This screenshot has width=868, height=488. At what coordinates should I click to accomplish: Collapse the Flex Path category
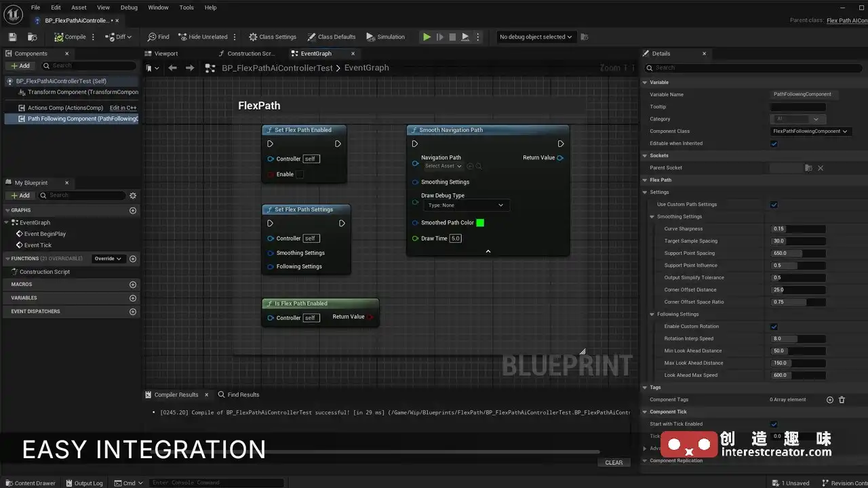tap(645, 180)
